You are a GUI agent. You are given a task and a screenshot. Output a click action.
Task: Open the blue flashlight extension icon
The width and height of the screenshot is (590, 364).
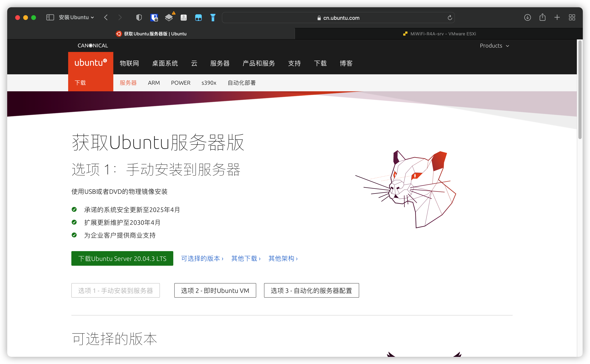click(213, 18)
